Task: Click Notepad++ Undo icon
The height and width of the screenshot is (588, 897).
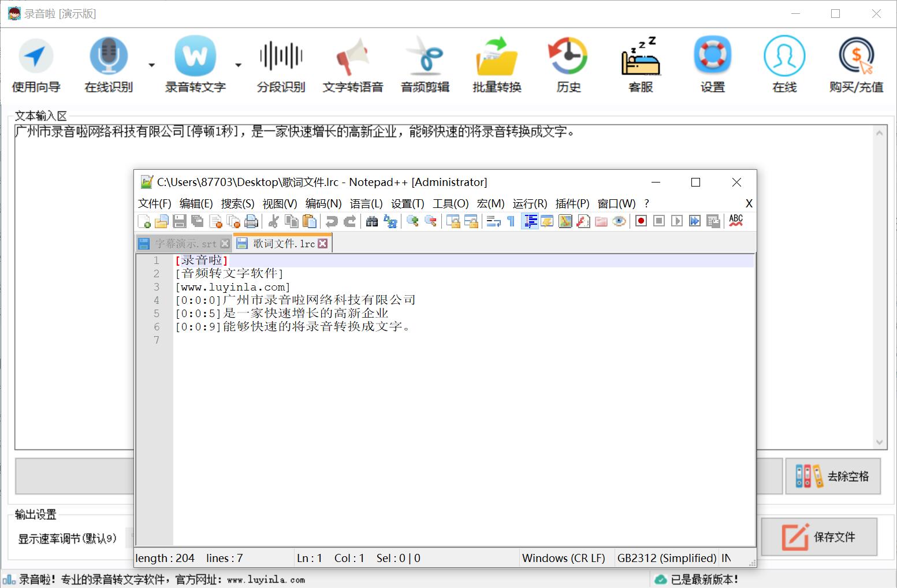Action: (x=332, y=221)
